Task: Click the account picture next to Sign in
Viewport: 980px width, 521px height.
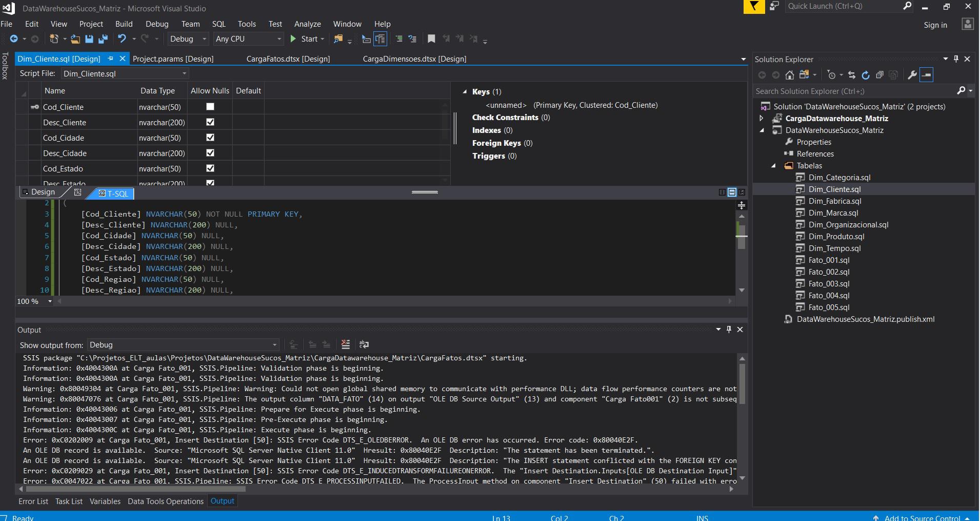Action: tap(968, 24)
